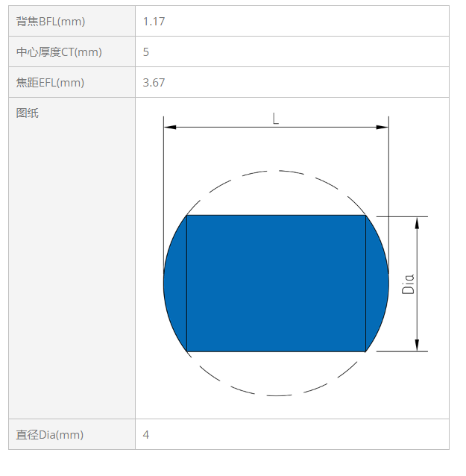Click the top arrowhead of Dia dimension

coord(417,223)
